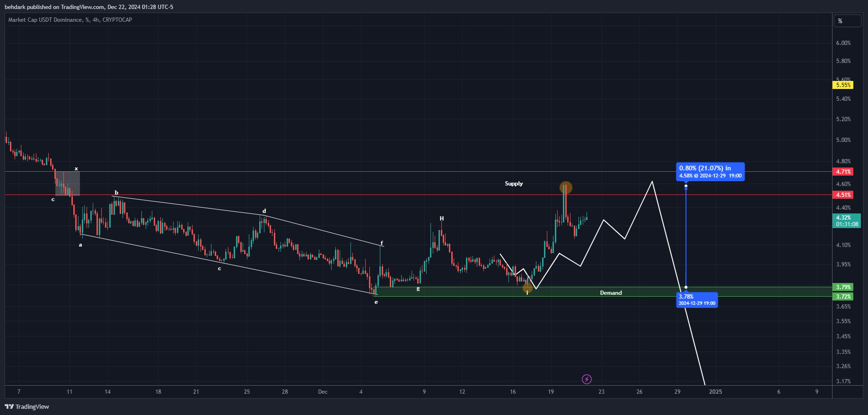Select the wave label 'g'
Viewport: 868px width, 415px height.
(418, 288)
